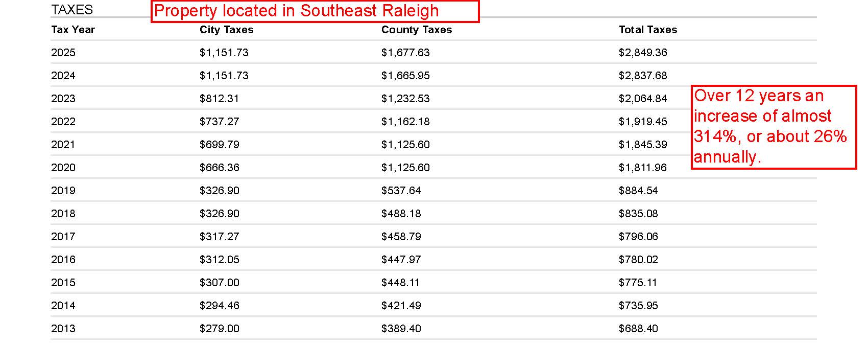Click the 2019 county taxes value $537.64

point(401,191)
